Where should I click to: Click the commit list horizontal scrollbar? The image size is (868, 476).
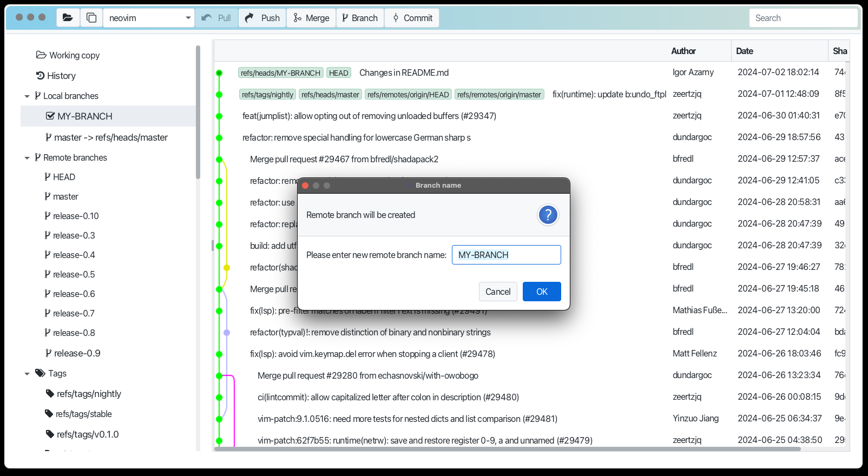pyautogui.click(x=508, y=449)
